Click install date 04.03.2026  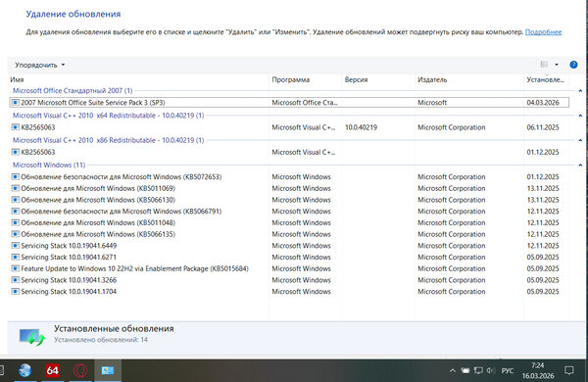pyautogui.click(x=543, y=102)
